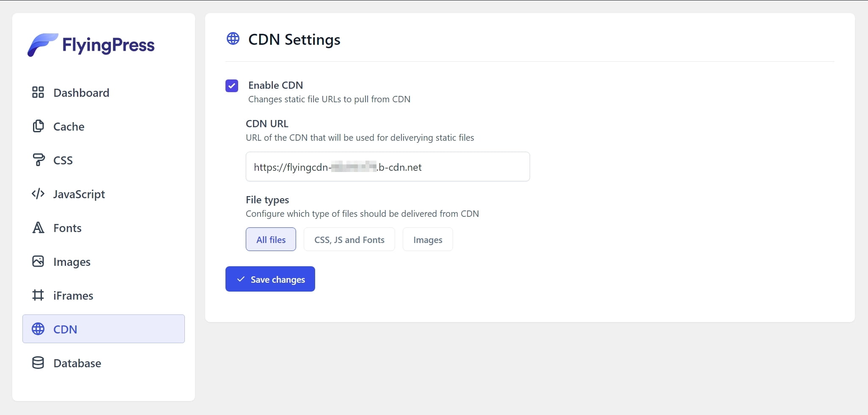Click the Images picture icon in sidebar
Image resolution: width=868 pixels, height=415 pixels.
[38, 261]
